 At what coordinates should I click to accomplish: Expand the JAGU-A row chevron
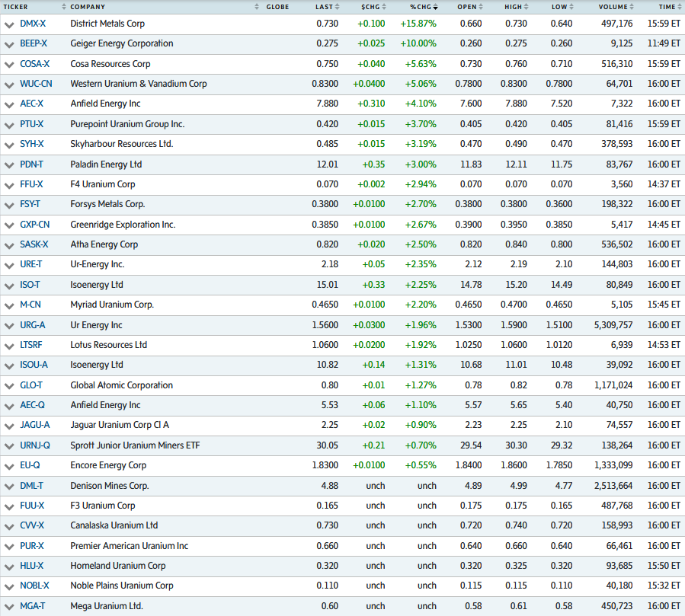[8, 426]
